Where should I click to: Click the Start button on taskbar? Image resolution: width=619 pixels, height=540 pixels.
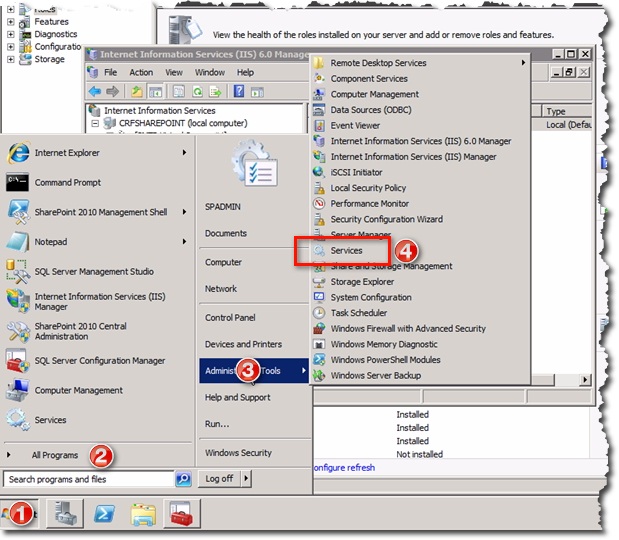[20, 514]
